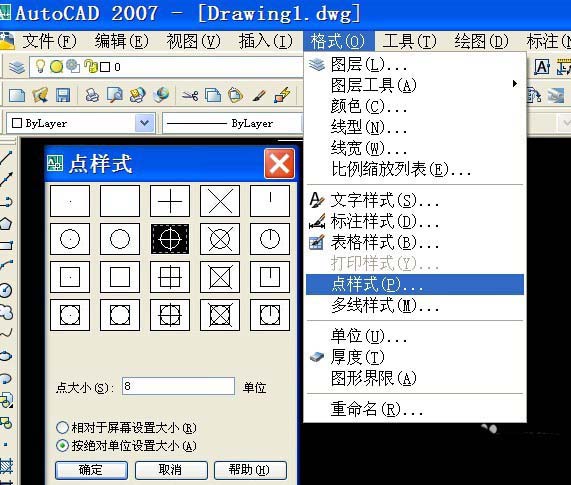Image resolution: width=571 pixels, height=485 pixels.
Task: Click the 帮助(H) button
Action: (250, 470)
